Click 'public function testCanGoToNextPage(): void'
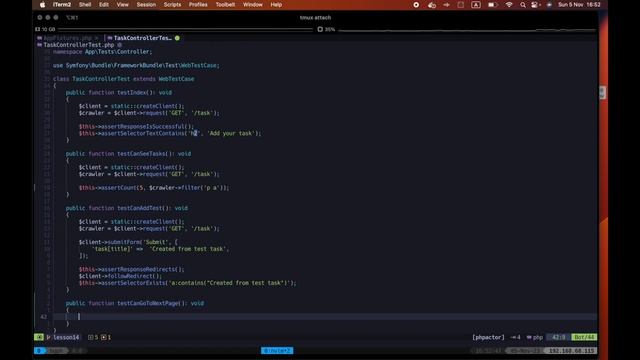The width and height of the screenshot is (640, 360). tap(135, 303)
